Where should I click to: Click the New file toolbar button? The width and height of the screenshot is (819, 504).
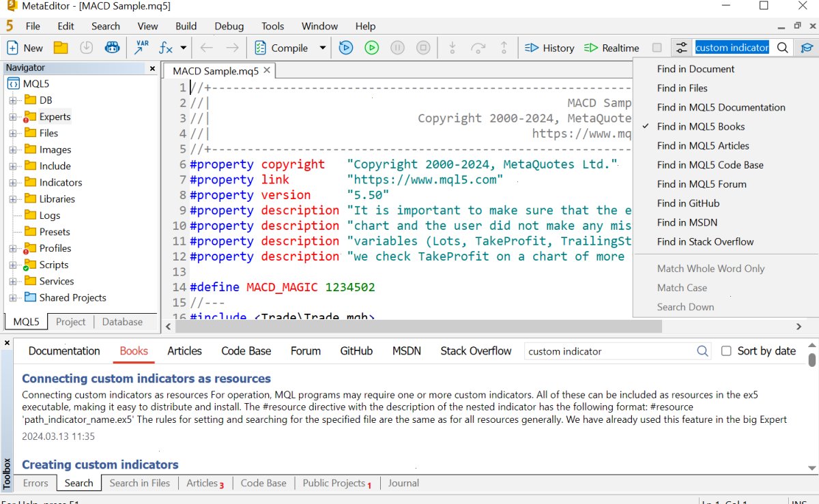[x=25, y=48]
